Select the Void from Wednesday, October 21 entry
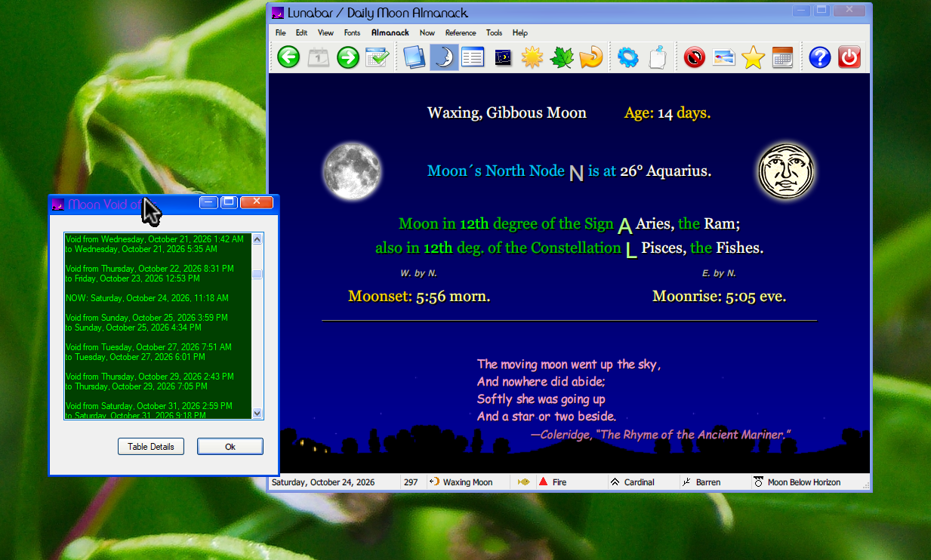 click(156, 244)
